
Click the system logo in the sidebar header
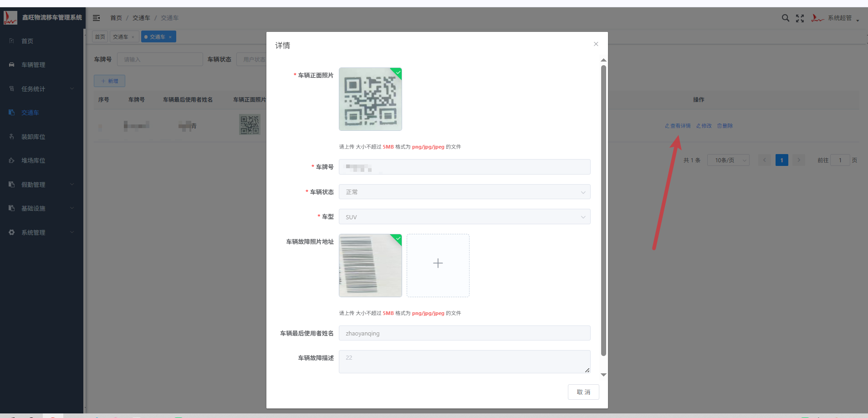[x=10, y=18]
